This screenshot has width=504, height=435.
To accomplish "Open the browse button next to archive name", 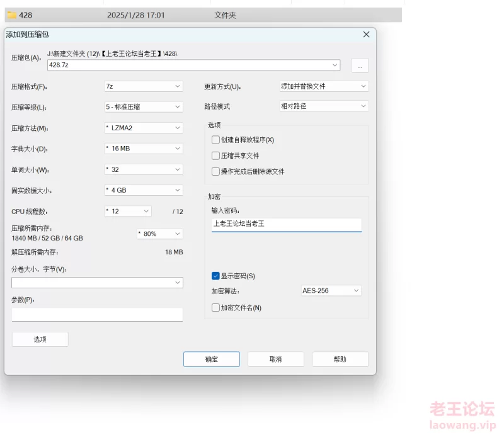I will tap(360, 65).
